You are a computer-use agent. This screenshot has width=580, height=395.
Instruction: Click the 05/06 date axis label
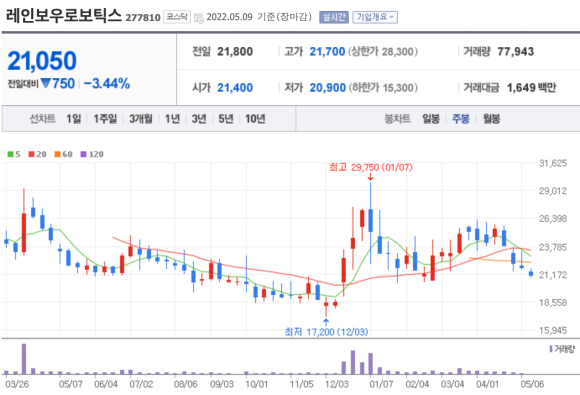click(x=532, y=384)
